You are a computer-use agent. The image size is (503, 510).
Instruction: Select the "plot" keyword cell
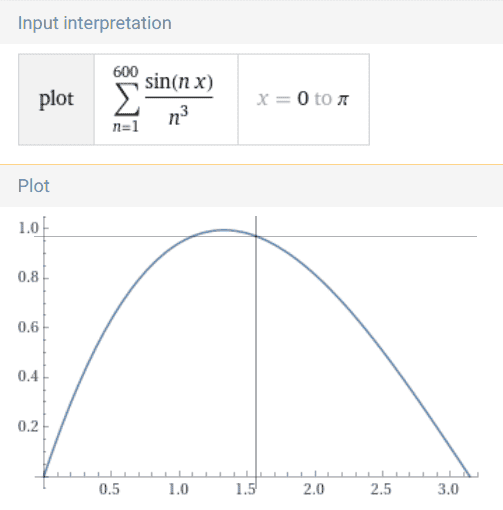pos(56,99)
